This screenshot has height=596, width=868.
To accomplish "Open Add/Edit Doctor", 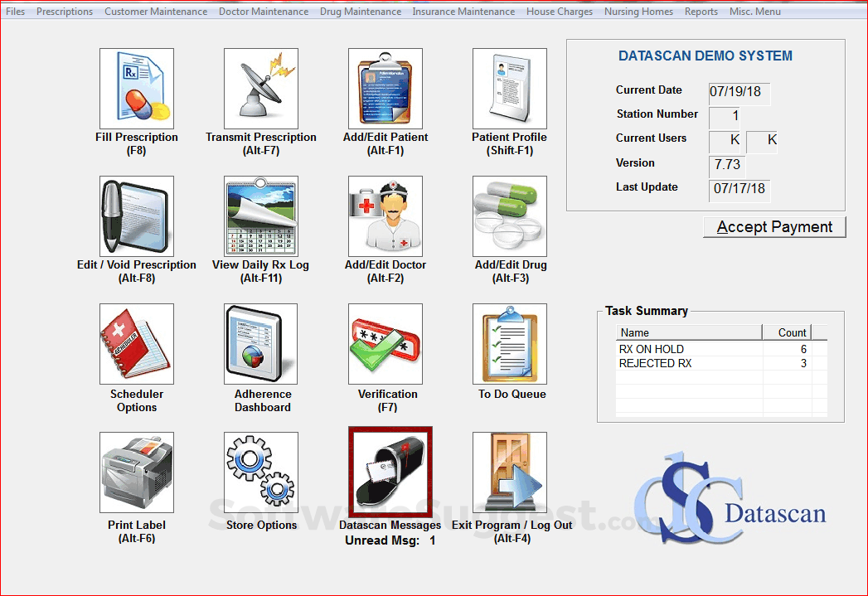I will pyautogui.click(x=385, y=216).
